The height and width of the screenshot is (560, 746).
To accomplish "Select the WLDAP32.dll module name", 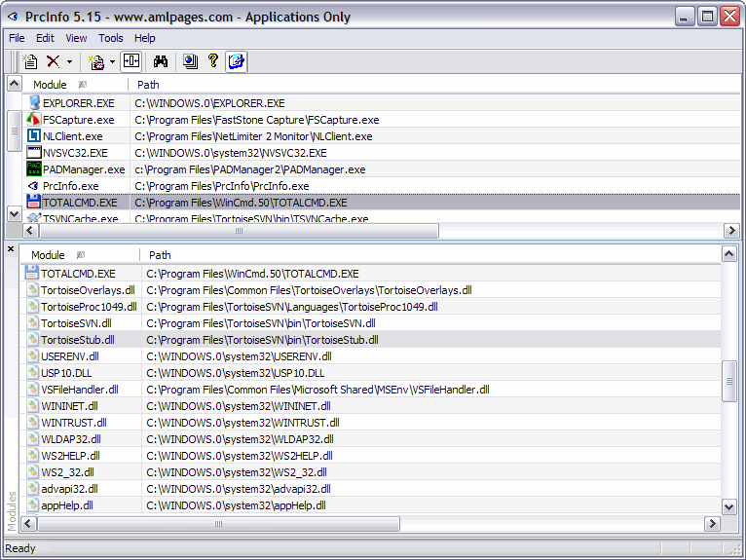I will [x=71, y=439].
